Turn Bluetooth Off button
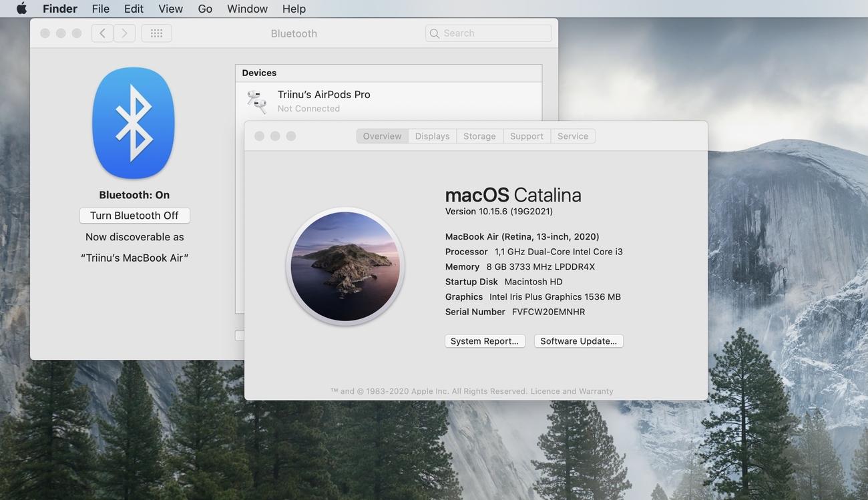Image resolution: width=868 pixels, height=500 pixels. [x=135, y=216]
